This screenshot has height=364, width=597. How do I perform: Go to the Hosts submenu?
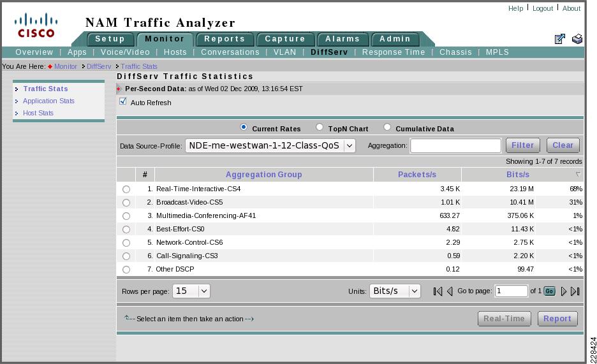pyautogui.click(x=175, y=52)
